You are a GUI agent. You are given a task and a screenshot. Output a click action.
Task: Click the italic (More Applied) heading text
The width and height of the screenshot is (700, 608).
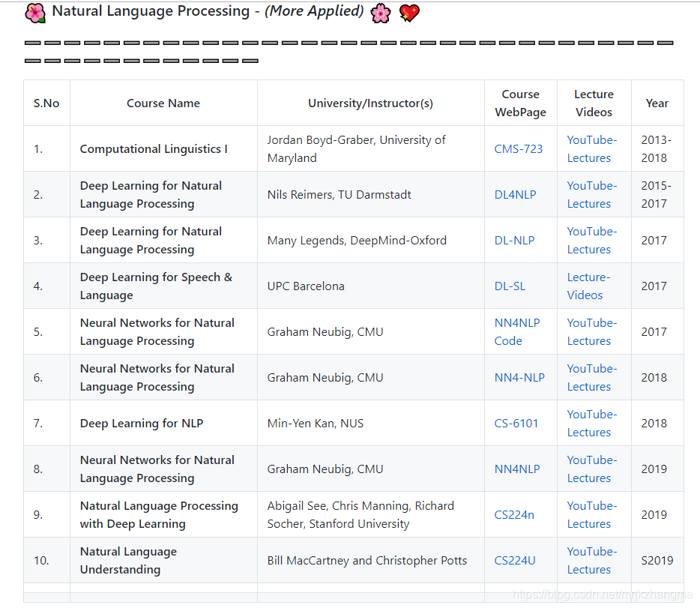[x=314, y=11]
